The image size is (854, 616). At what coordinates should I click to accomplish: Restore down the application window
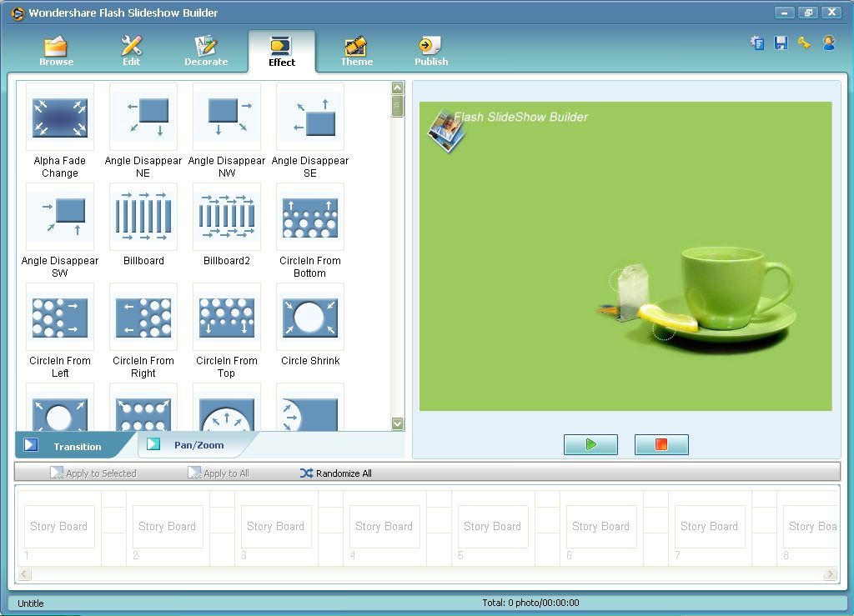point(808,13)
